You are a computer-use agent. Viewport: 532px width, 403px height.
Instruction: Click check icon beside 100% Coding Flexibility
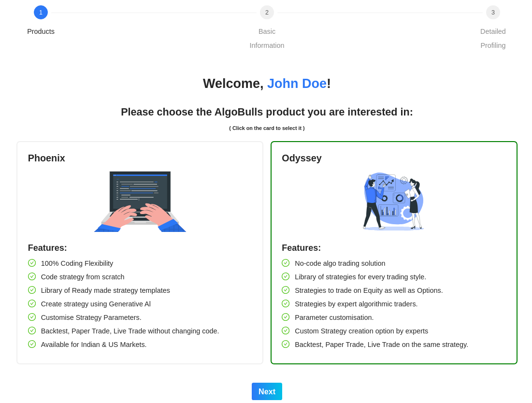point(32,263)
